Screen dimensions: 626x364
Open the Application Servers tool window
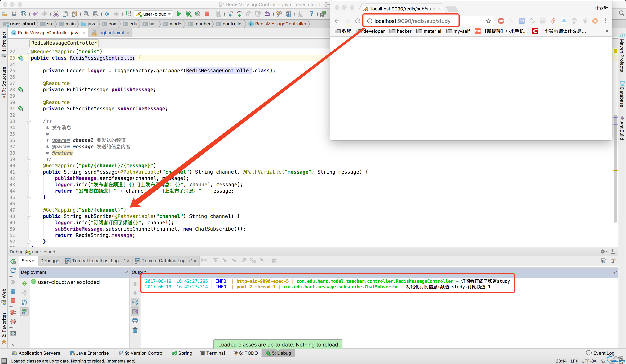point(36,353)
